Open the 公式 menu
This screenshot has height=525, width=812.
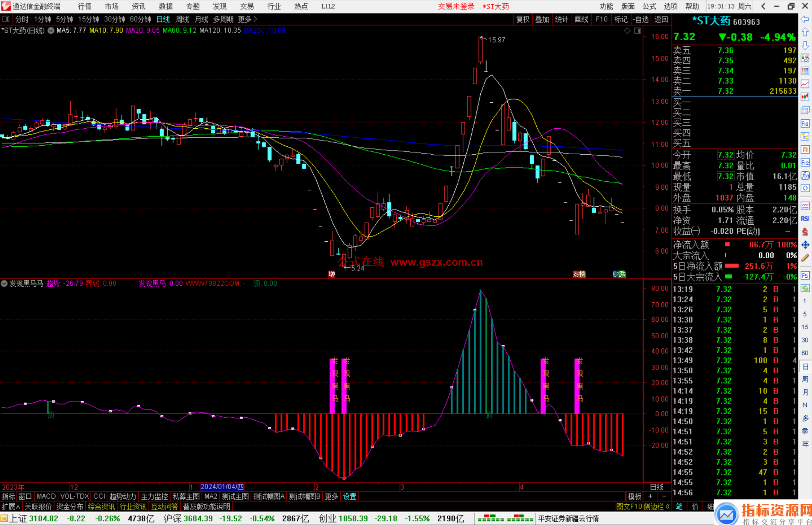649,6
